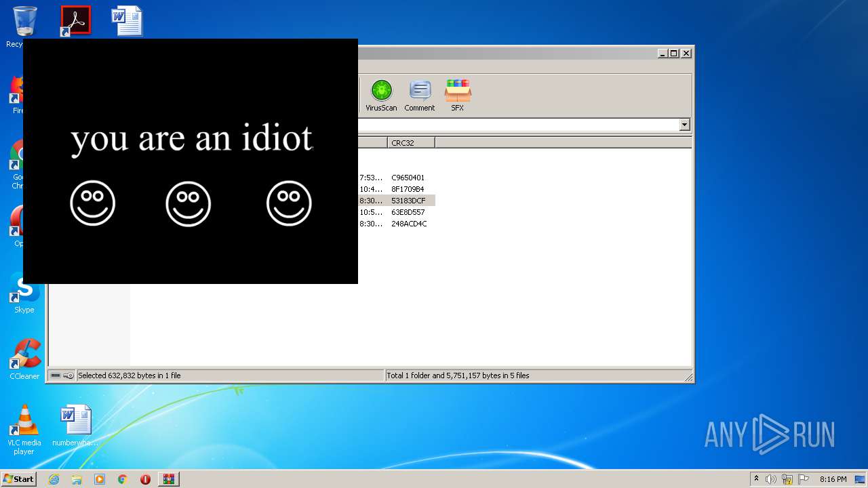Open the Start menu

[x=18, y=479]
